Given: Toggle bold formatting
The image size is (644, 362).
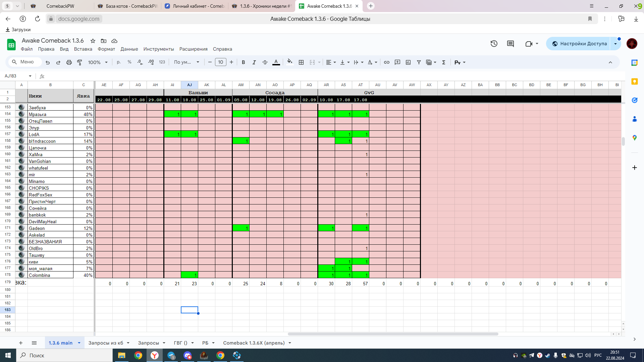Looking at the screenshot, I should click(x=243, y=62).
